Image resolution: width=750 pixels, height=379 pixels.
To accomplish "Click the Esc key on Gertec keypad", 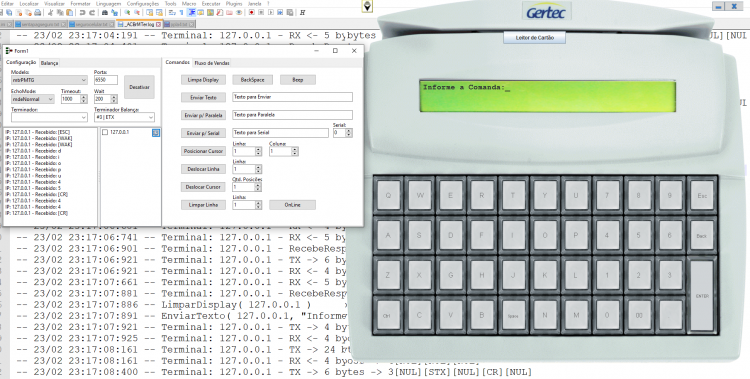I will pos(702,196).
